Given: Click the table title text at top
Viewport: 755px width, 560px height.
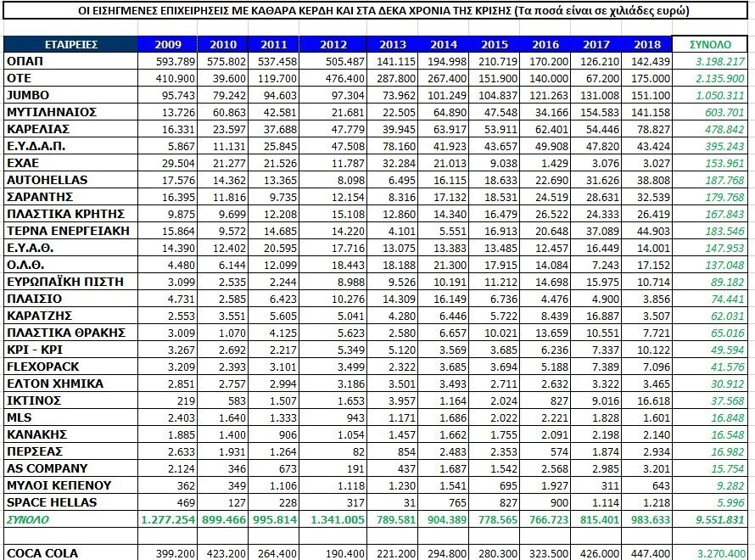Looking at the screenshot, I should click(x=377, y=12).
